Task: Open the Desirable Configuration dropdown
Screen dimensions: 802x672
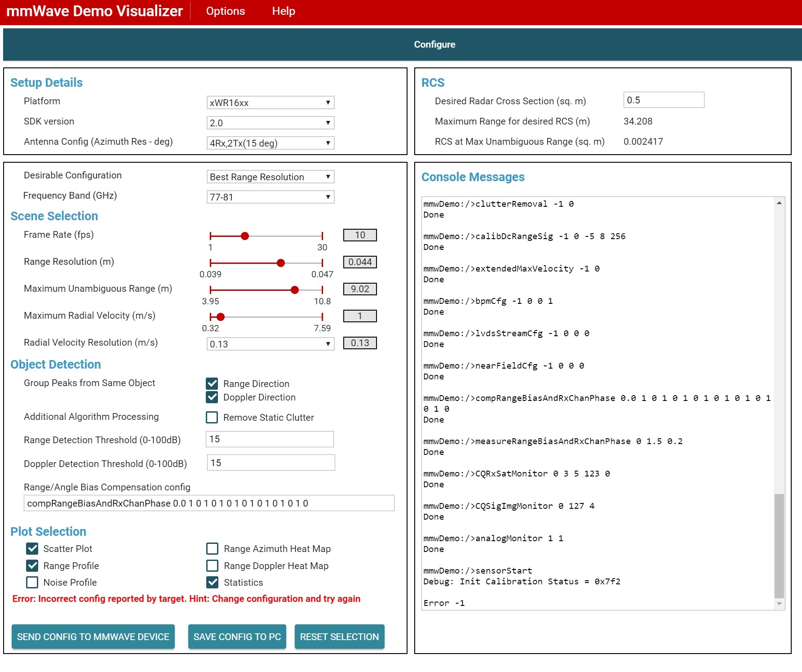Action: coord(270,177)
